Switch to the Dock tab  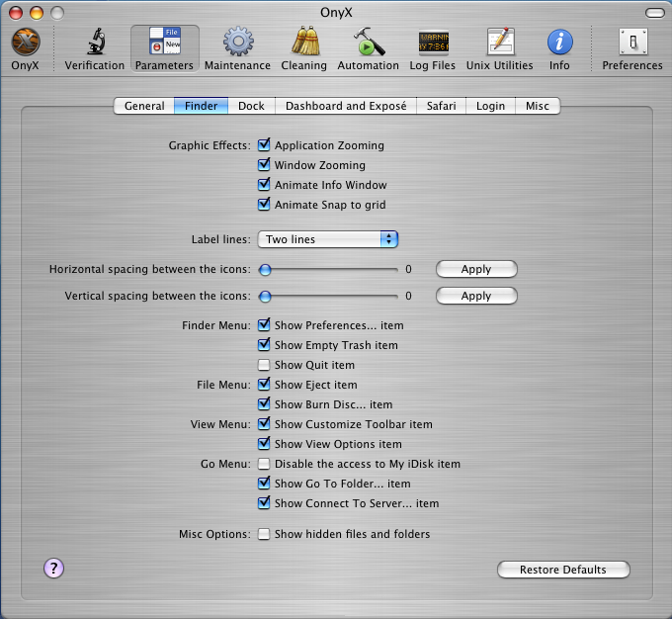pos(251,106)
